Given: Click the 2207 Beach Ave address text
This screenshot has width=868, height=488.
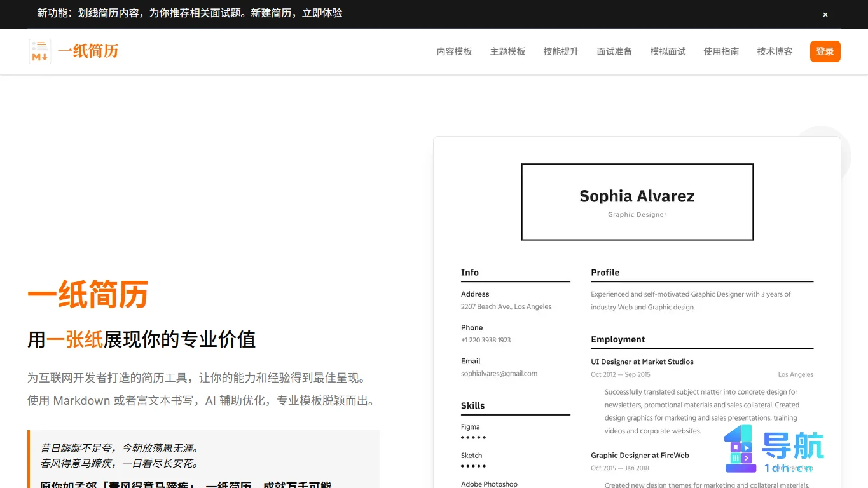Looking at the screenshot, I should point(506,306).
